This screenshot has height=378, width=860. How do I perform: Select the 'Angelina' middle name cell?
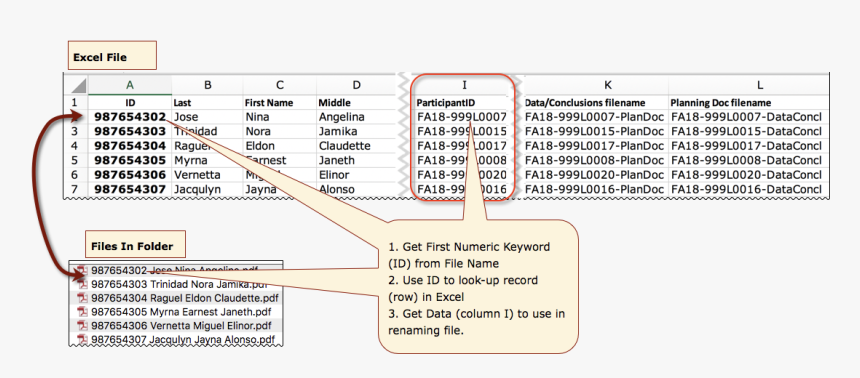pyautogui.click(x=357, y=117)
